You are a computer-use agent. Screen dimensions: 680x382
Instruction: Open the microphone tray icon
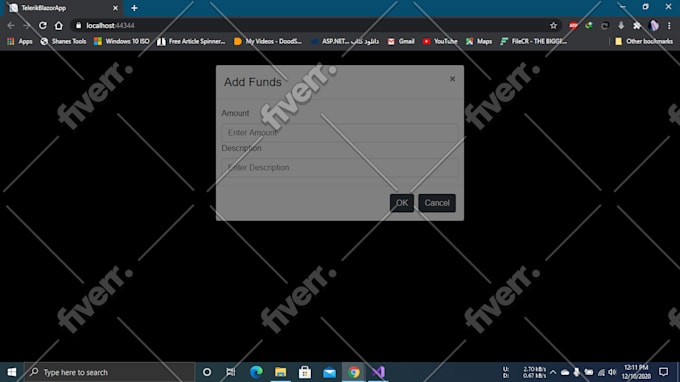(x=576, y=372)
